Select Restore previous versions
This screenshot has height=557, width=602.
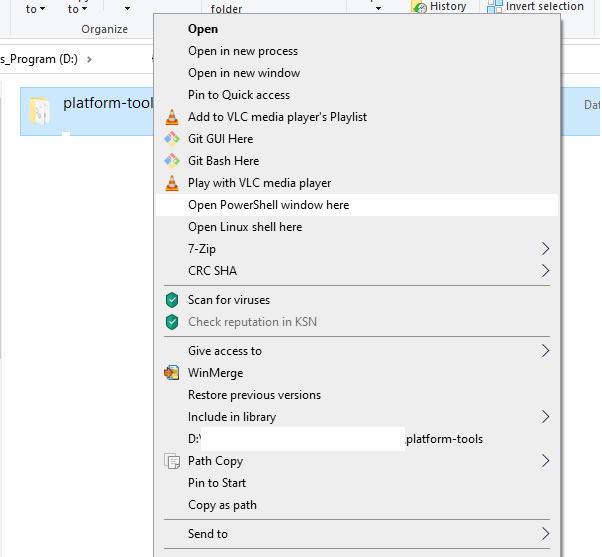pos(357,395)
